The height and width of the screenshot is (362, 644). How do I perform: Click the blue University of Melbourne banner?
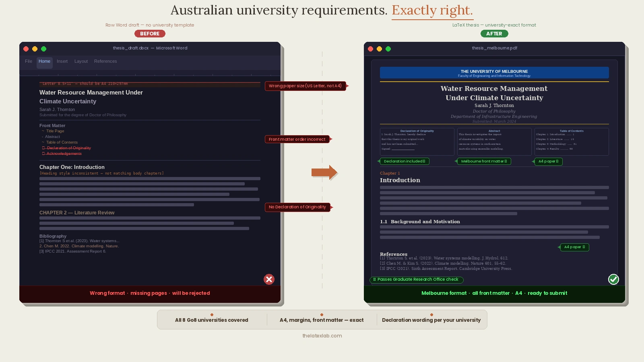click(x=494, y=73)
